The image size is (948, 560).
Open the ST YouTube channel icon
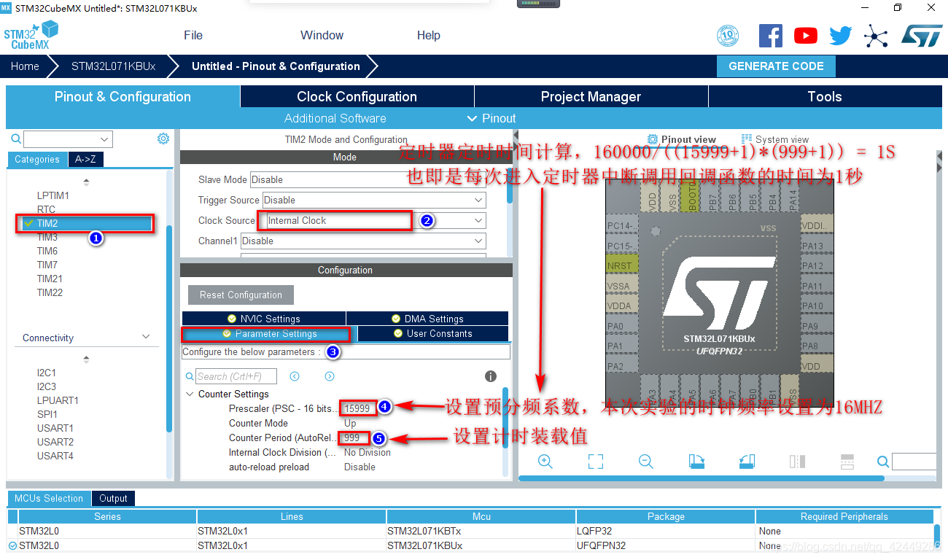(806, 35)
